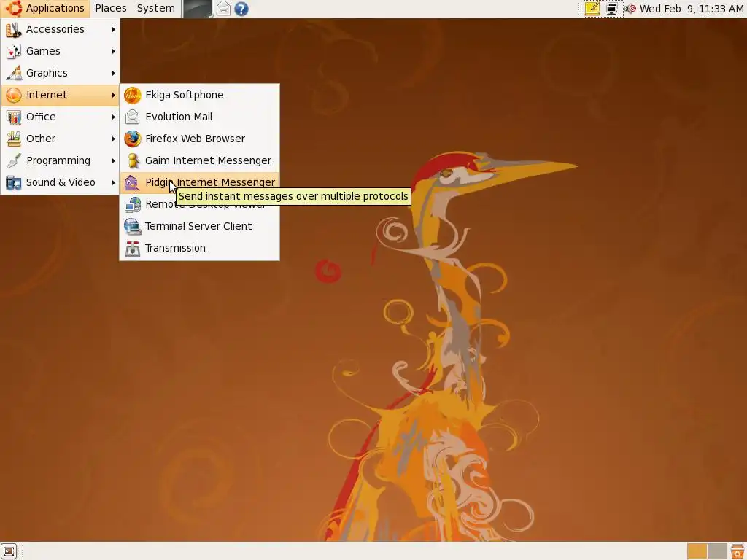Launch Ekiga Softphone from the Internet submenu
Image resolution: width=747 pixels, height=560 pixels.
point(199,95)
